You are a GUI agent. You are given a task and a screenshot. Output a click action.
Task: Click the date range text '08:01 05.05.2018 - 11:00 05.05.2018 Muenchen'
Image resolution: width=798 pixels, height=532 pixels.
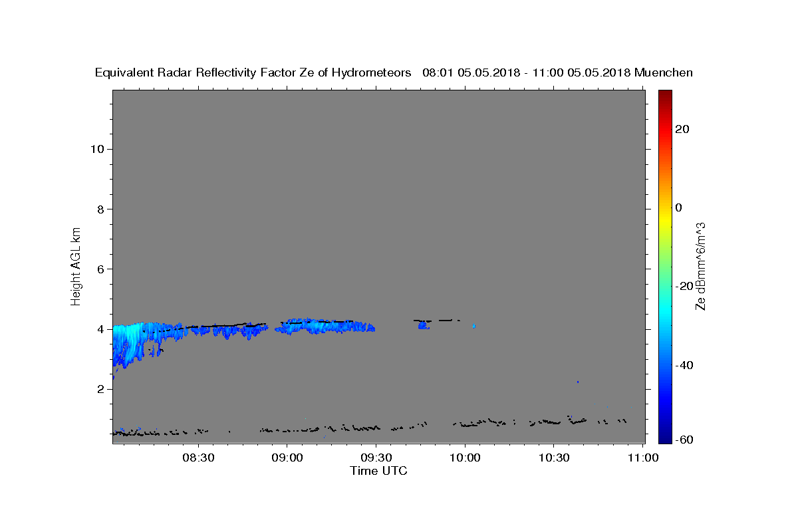(x=558, y=73)
